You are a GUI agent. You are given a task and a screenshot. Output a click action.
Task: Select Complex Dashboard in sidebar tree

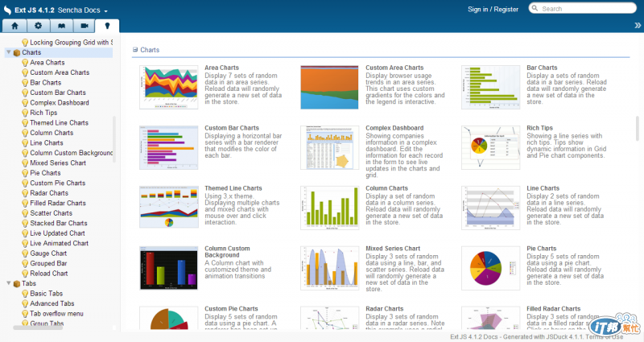(x=60, y=103)
